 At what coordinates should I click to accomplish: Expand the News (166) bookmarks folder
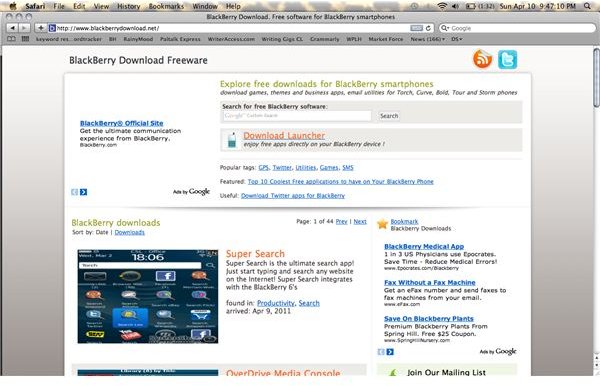[x=427, y=39]
